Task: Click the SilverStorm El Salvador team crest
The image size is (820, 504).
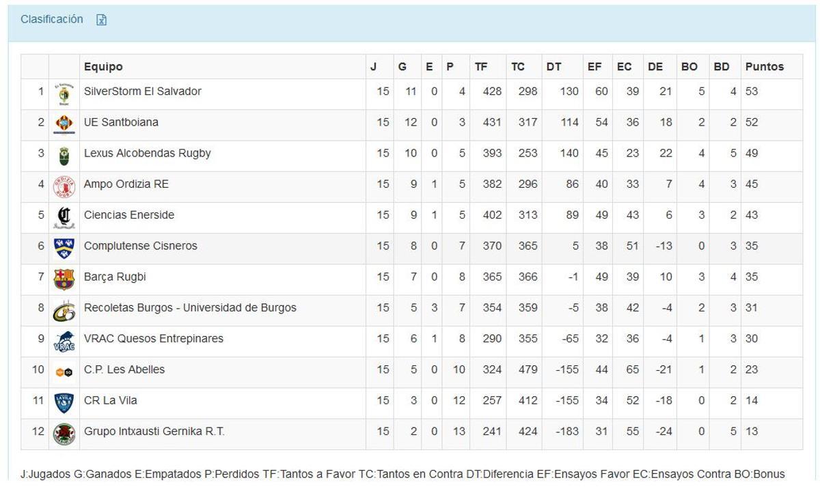Action: [64, 94]
